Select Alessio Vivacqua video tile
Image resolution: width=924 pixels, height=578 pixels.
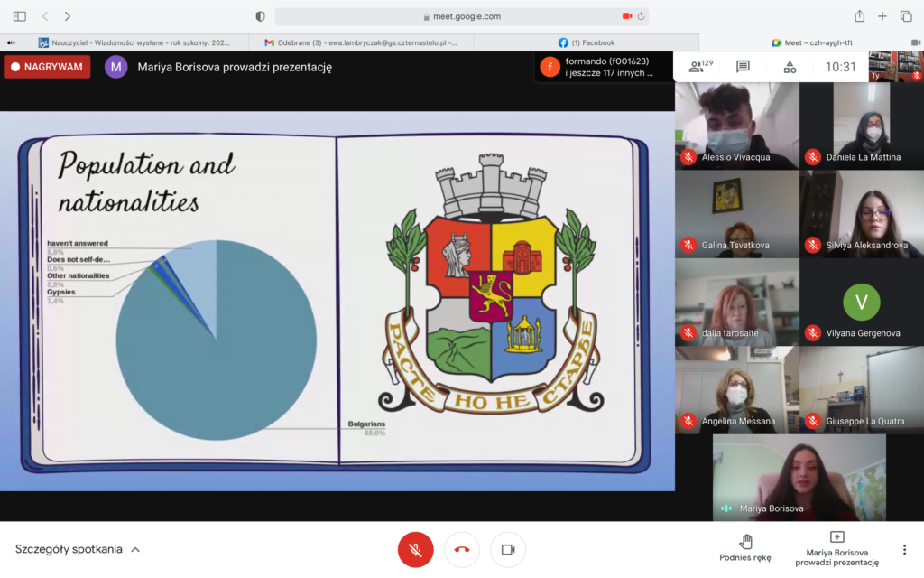tap(737, 126)
